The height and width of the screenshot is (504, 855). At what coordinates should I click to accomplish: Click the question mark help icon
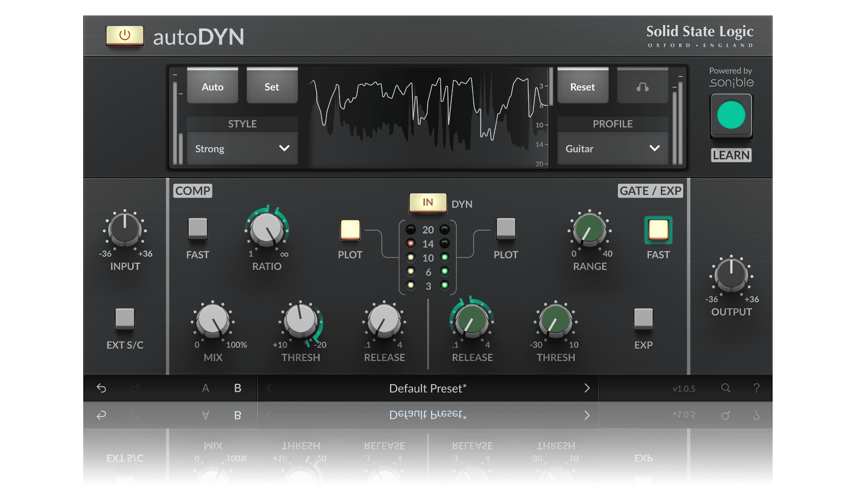click(x=756, y=388)
